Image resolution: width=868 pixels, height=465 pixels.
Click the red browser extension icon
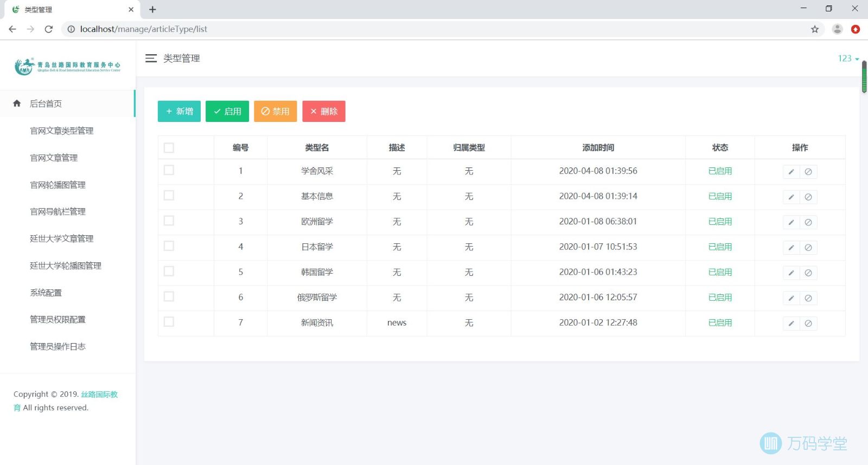pyautogui.click(x=856, y=29)
